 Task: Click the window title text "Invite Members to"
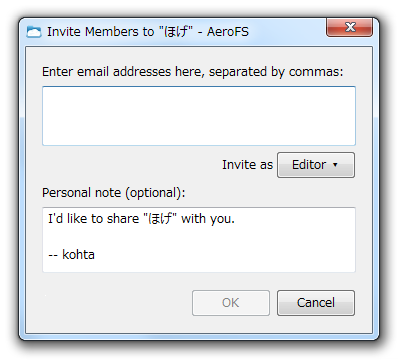coord(101,32)
